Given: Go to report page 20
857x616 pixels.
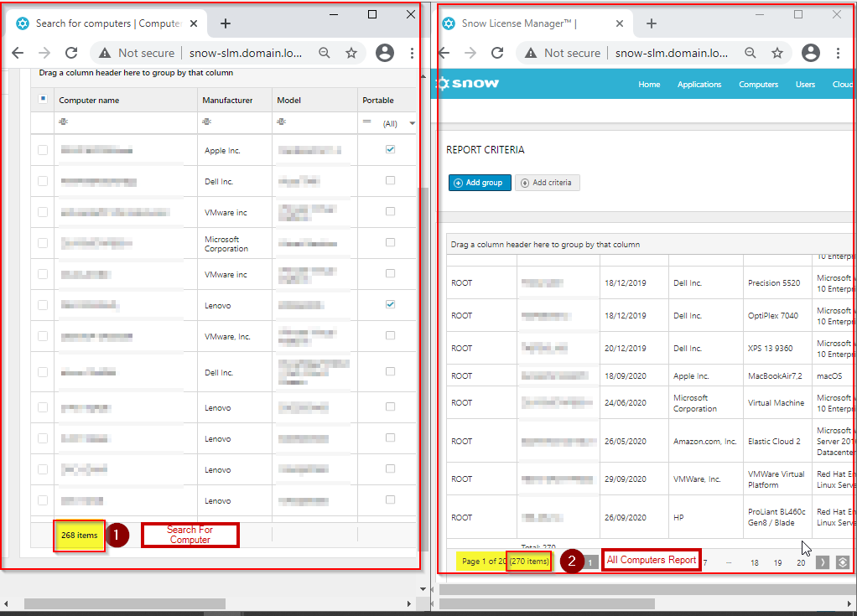Looking at the screenshot, I should point(801,562).
